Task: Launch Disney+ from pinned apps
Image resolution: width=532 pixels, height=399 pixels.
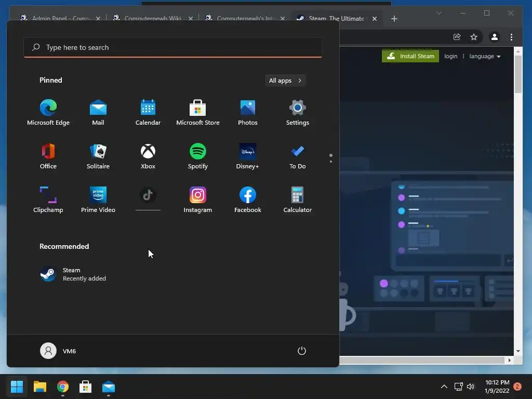Action: point(248,156)
